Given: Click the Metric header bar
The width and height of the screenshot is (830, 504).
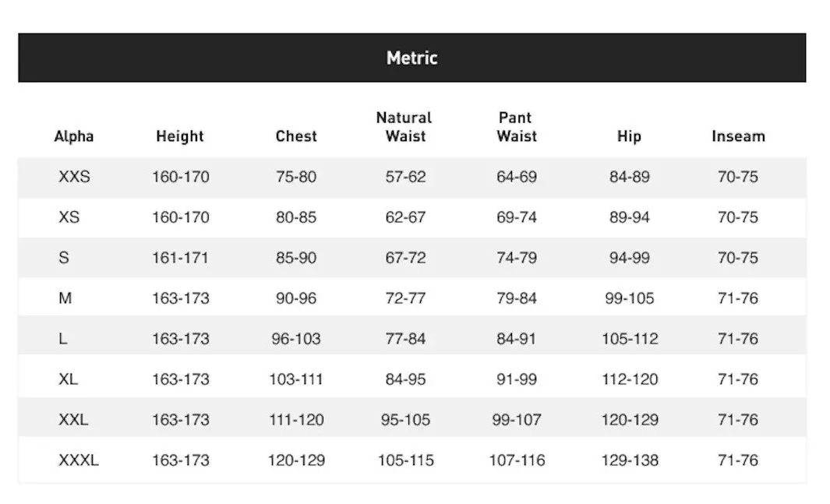Looking at the screenshot, I should click(x=411, y=58).
